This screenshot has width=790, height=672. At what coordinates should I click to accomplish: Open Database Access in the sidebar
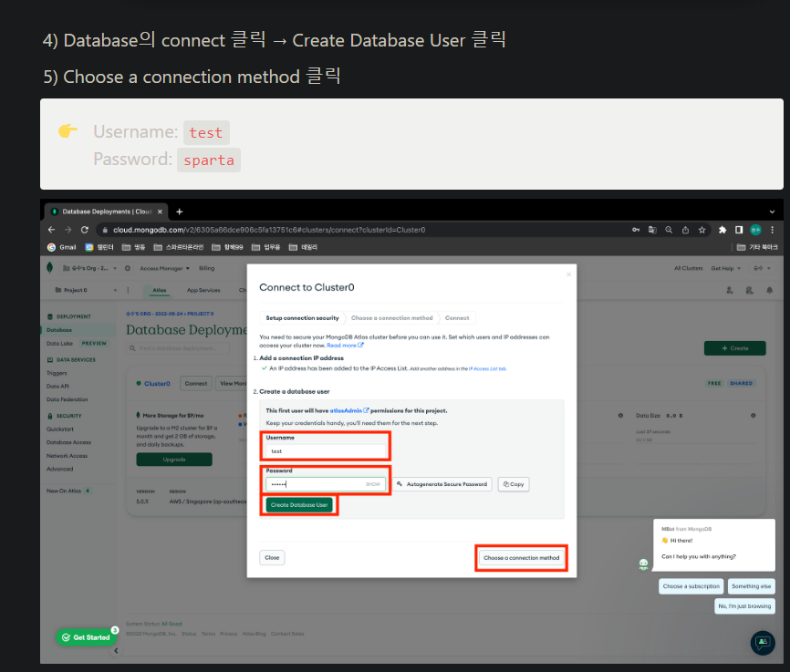click(69, 442)
